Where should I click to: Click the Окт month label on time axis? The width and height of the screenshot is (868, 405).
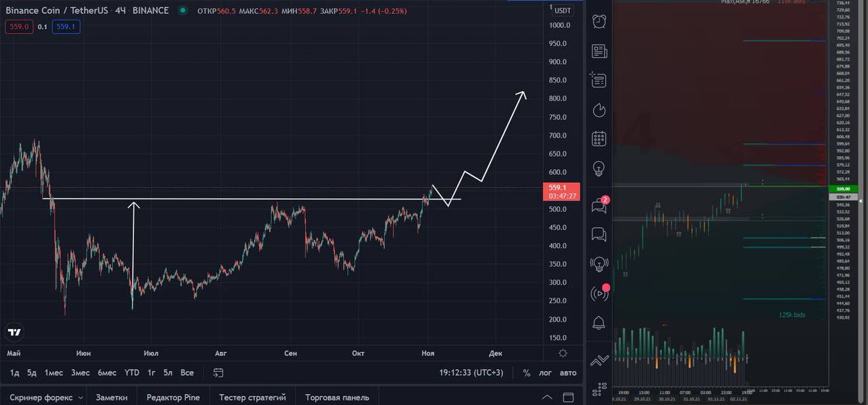(358, 353)
